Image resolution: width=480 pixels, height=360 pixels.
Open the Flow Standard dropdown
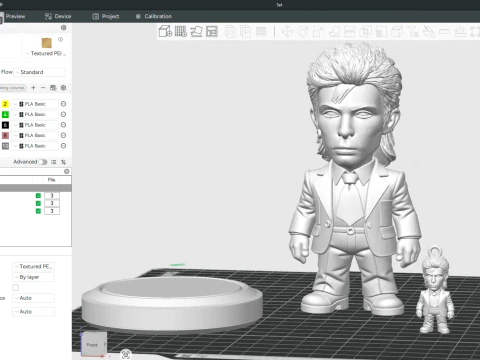coord(40,72)
